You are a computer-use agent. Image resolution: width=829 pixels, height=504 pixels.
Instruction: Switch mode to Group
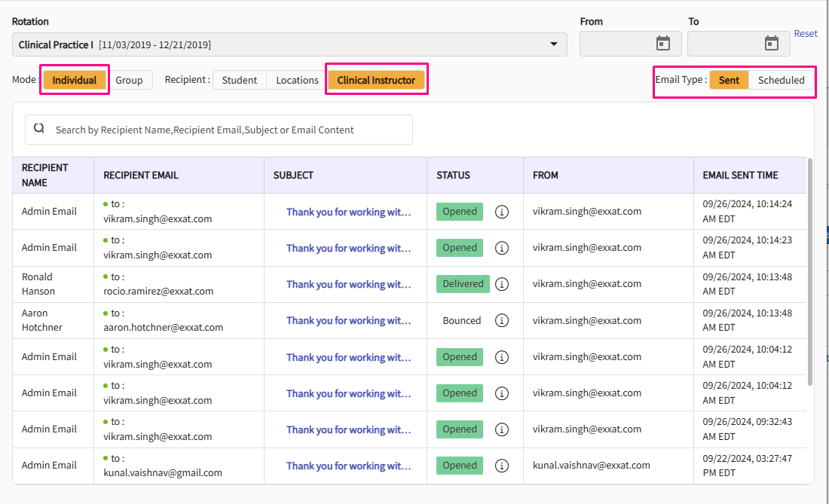coord(129,81)
